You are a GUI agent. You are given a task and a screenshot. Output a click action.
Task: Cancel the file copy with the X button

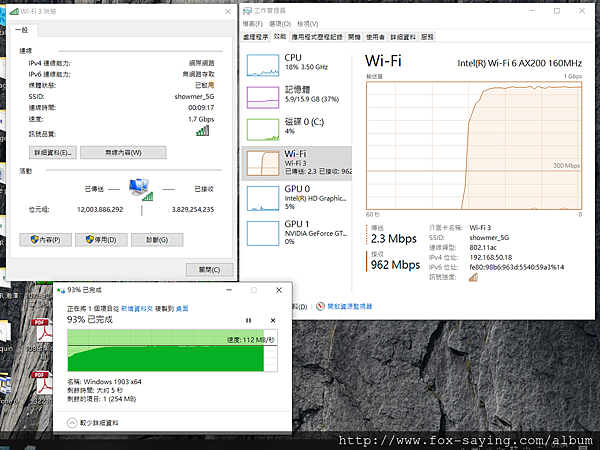[273, 320]
